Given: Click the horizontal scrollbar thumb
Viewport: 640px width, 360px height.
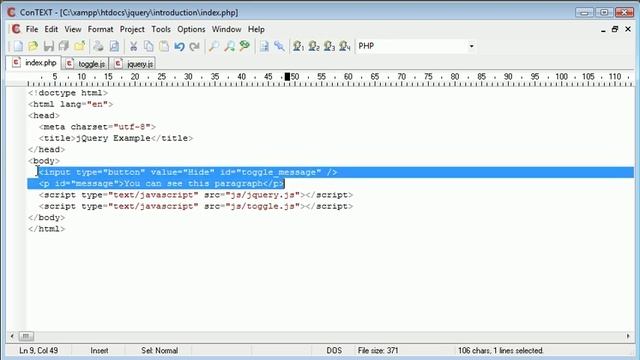Looking at the screenshot, I should [x=26, y=336].
